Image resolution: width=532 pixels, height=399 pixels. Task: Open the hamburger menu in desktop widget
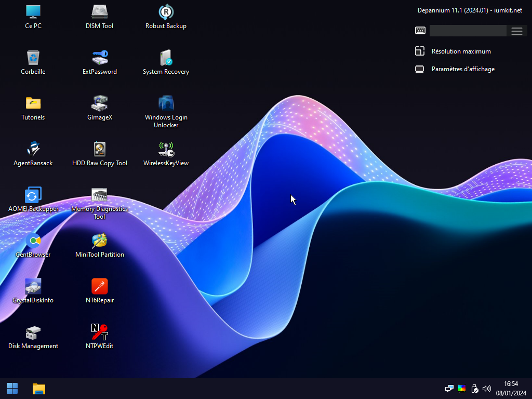point(517,31)
